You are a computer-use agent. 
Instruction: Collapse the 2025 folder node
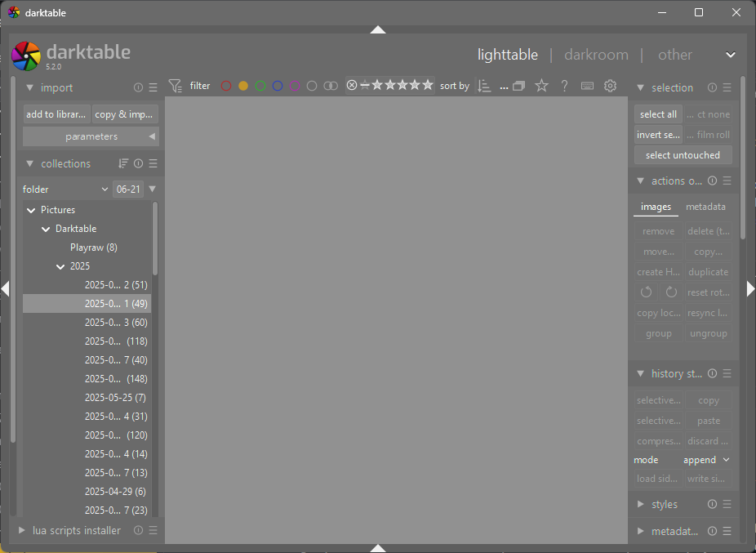[x=60, y=267]
